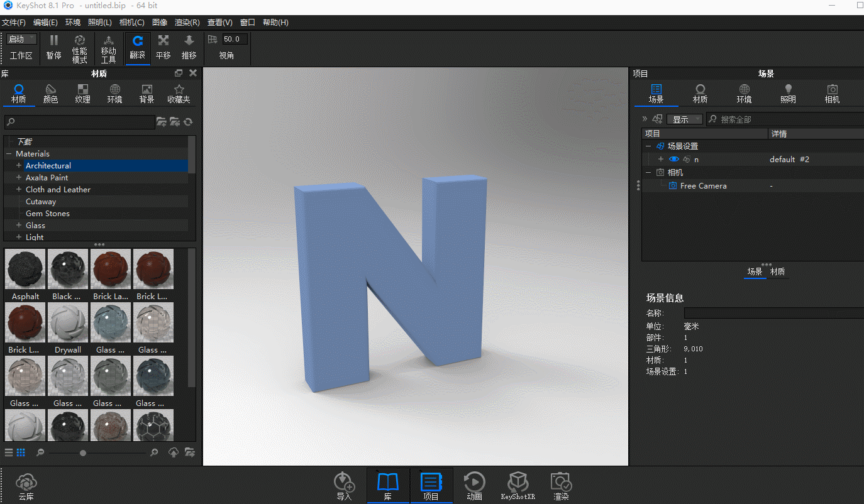Viewport: 864px width, 504px height.
Task: Activate the 平移 (Pan) tool
Action: tap(163, 47)
